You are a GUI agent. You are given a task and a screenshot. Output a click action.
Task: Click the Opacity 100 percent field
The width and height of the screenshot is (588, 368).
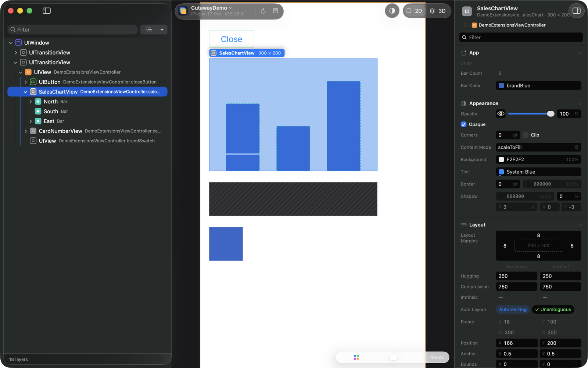click(x=569, y=114)
